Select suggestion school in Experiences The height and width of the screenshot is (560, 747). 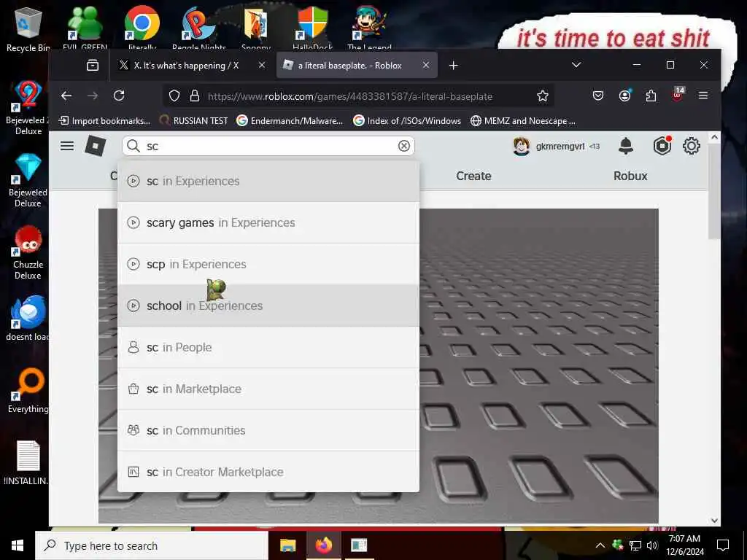[x=268, y=306]
